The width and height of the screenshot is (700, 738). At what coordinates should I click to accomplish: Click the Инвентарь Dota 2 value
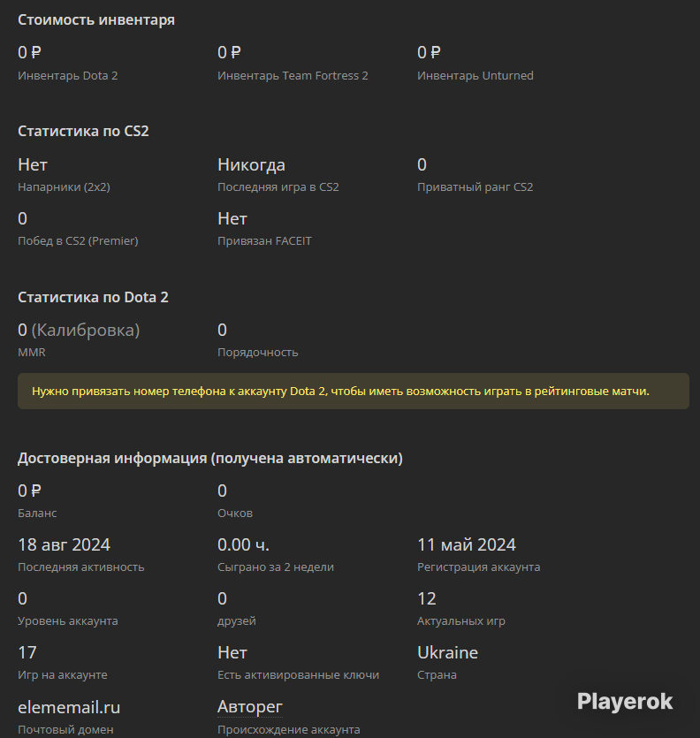(x=29, y=52)
